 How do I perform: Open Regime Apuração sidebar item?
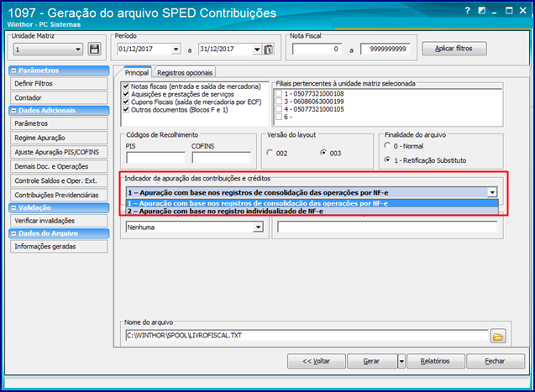click(x=59, y=138)
